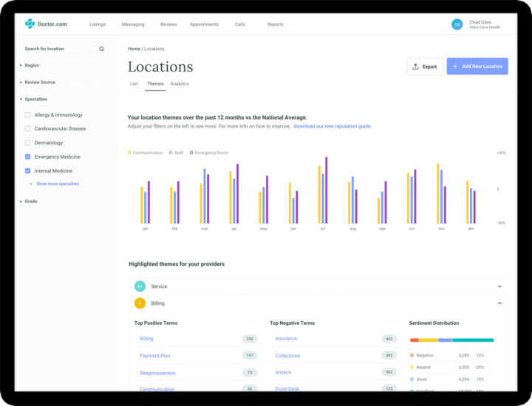The height and width of the screenshot is (406, 532).
Task: Focus the Search for location field
Action: pos(59,49)
